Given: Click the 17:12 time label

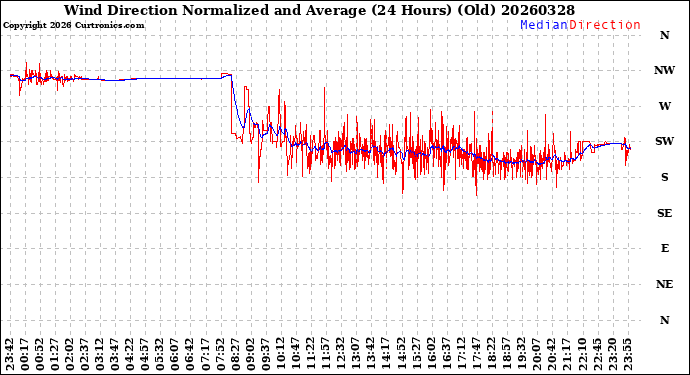Looking at the screenshot, I should 461,355.
